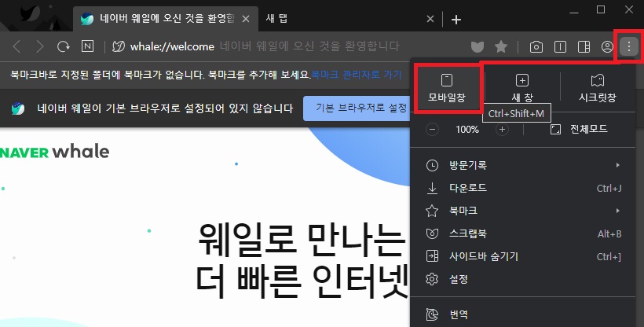644x327 pixels.
Task: Expand the 북마크 bookmarks submenu
Action: coord(523,211)
